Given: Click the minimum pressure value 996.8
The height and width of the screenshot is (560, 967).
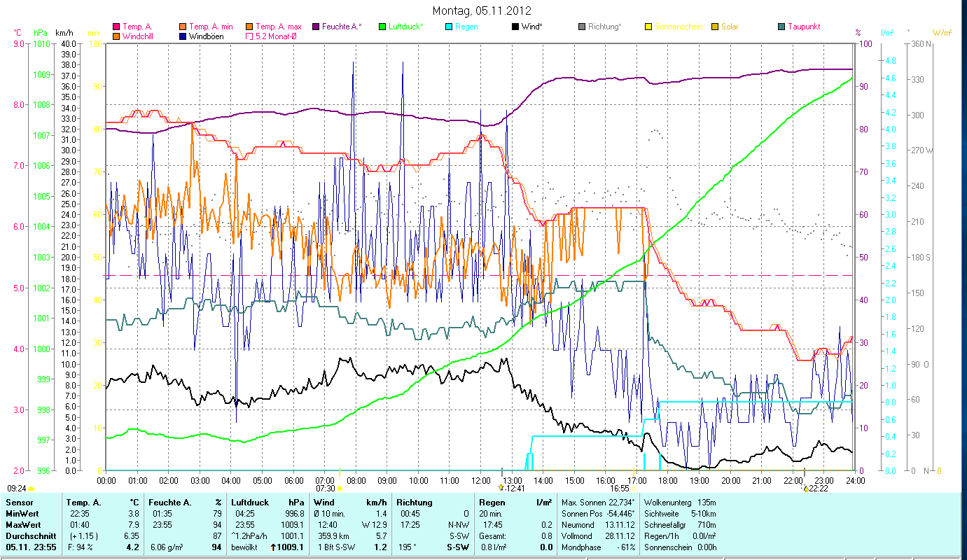Looking at the screenshot, I should pos(294,514).
